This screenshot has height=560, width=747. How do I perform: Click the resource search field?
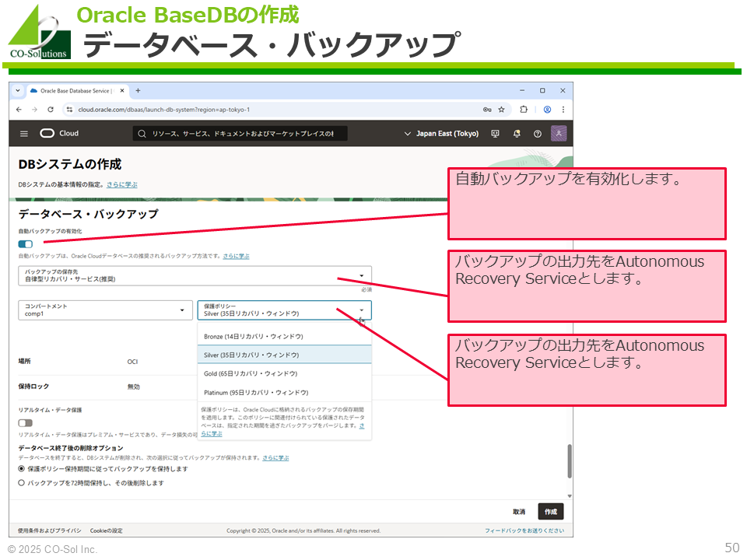coord(240,134)
